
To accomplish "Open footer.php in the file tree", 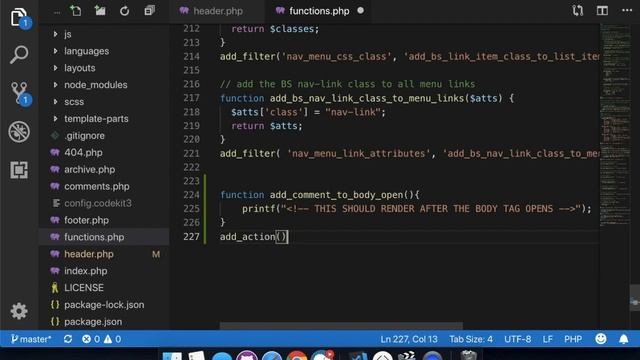I will coord(86,220).
